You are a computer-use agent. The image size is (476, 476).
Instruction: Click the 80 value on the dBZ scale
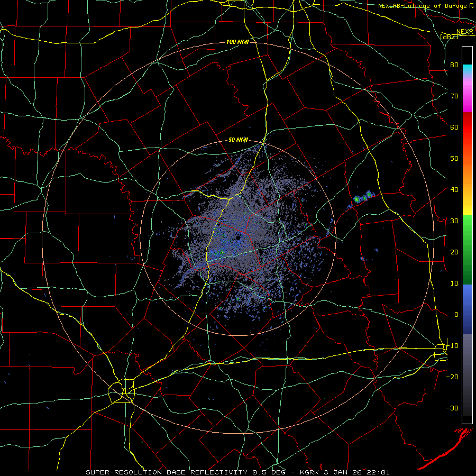pos(454,65)
